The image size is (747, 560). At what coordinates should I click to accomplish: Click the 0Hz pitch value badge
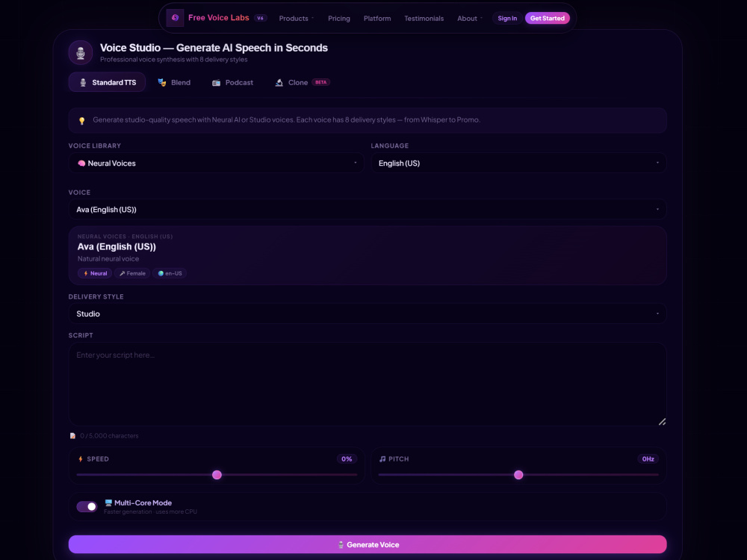coord(648,459)
